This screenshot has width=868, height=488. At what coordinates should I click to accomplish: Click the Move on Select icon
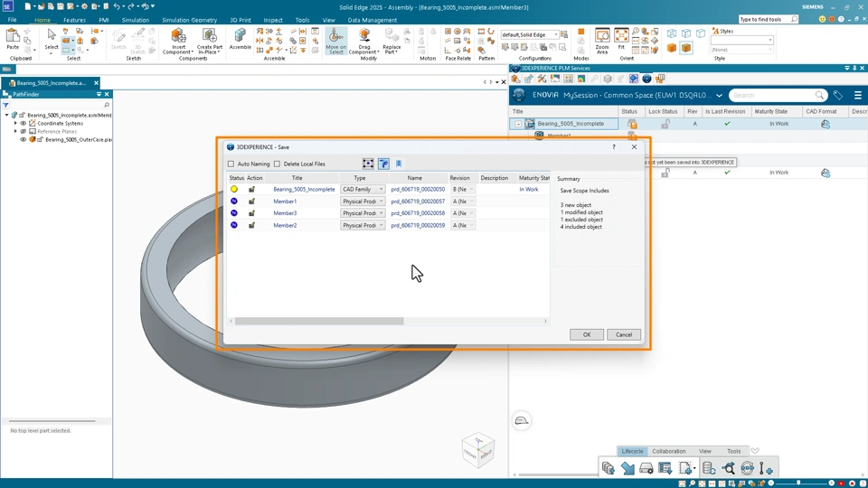click(335, 38)
